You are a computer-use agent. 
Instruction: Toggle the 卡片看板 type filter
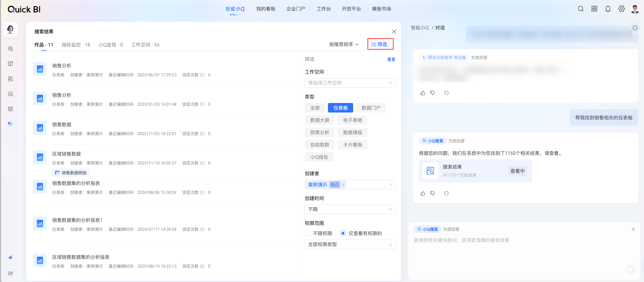click(x=352, y=145)
